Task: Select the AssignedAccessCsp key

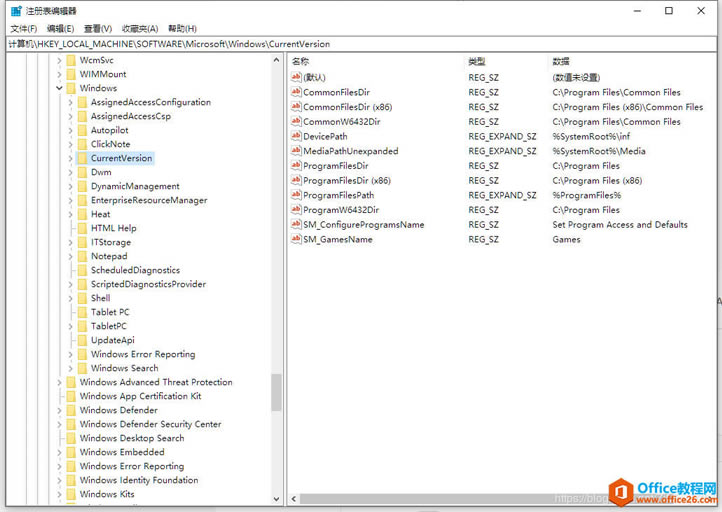Action: click(131, 116)
